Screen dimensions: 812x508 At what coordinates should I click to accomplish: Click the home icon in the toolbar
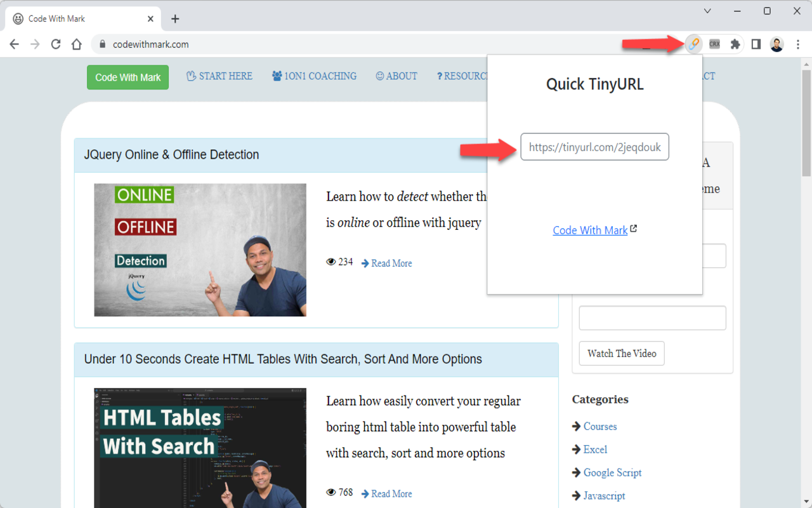(x=76, y=44)
